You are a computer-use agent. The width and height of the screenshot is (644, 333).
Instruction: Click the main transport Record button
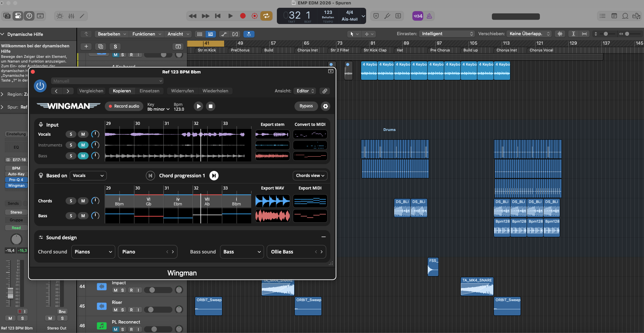[x=243, y=16]
